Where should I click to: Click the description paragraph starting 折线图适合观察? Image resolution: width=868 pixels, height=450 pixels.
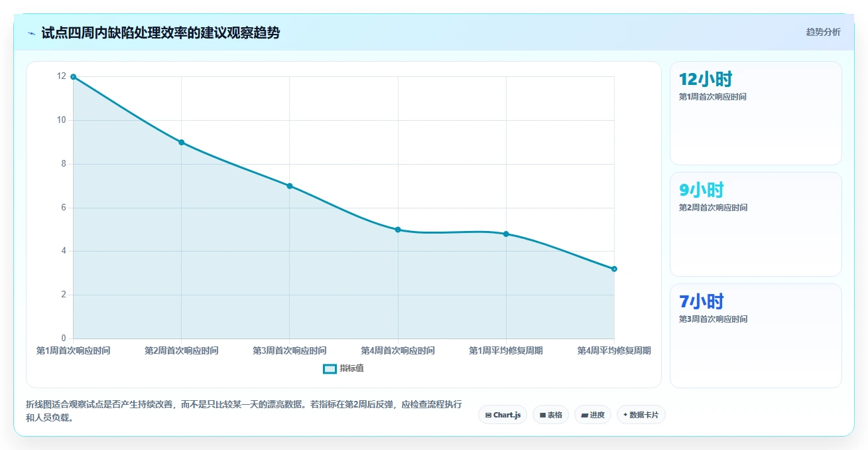[244, 412]
